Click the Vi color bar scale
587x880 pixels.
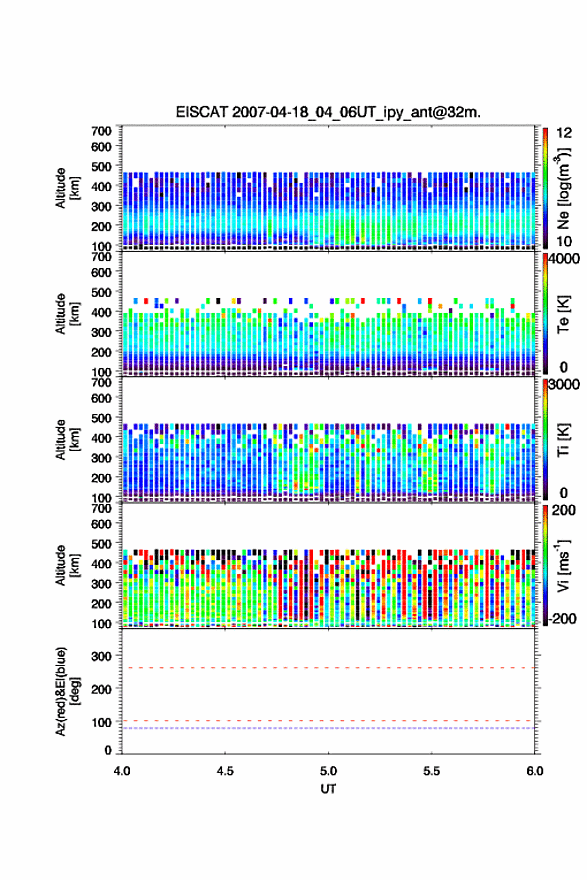tap(545, 565)
